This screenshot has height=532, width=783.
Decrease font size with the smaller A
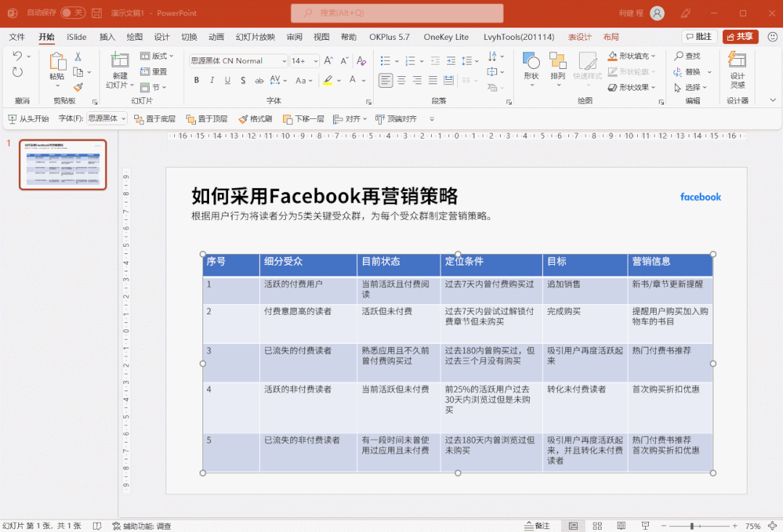345,60
